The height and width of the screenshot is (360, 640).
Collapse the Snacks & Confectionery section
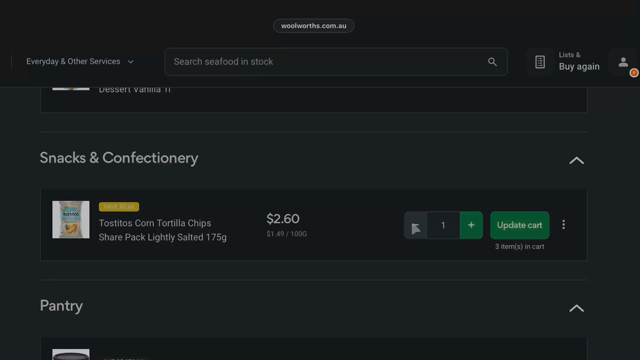click(576, 160)
